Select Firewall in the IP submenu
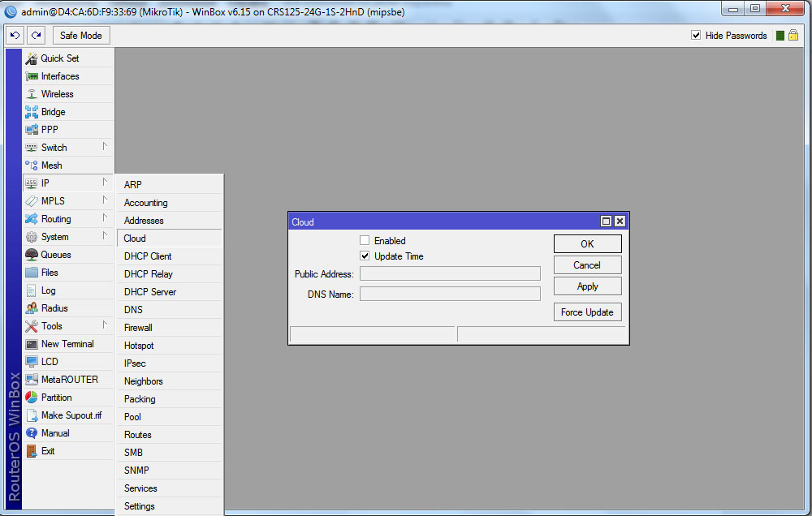 [x=138, y=328]
